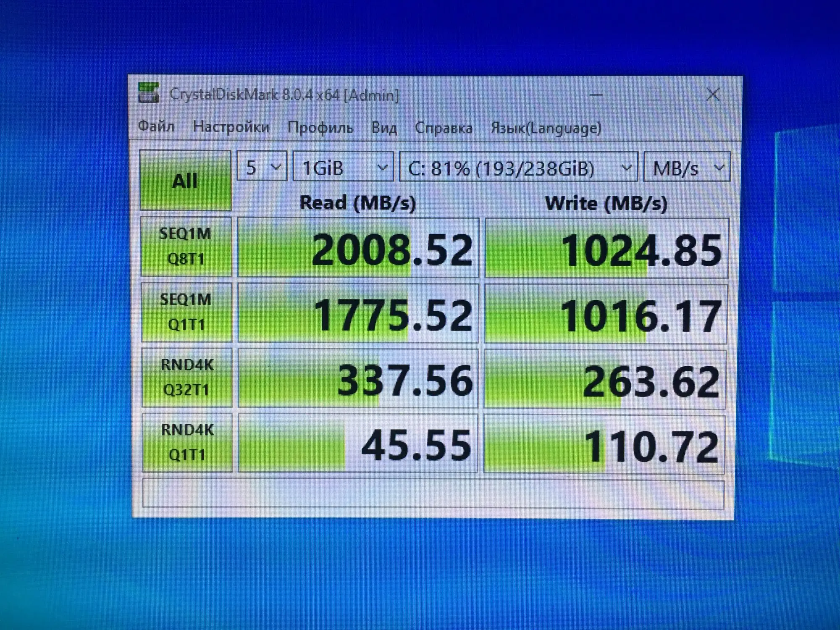
Task: Click the empty comment field at bottom
Action: point(433,493)
